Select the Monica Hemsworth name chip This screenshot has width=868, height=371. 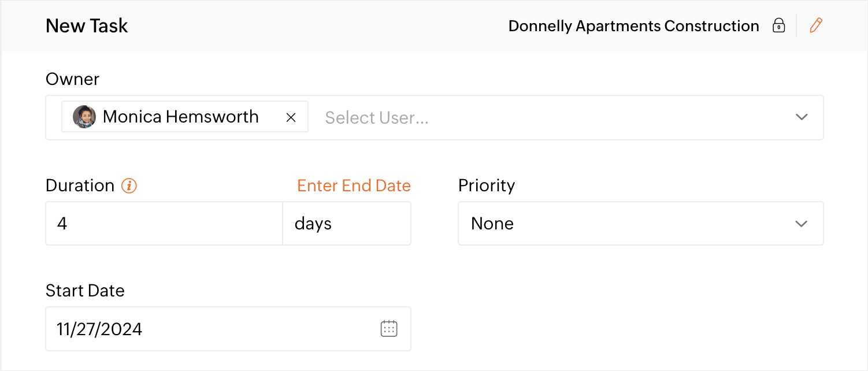pyautogui.click(x=180, y=117)
